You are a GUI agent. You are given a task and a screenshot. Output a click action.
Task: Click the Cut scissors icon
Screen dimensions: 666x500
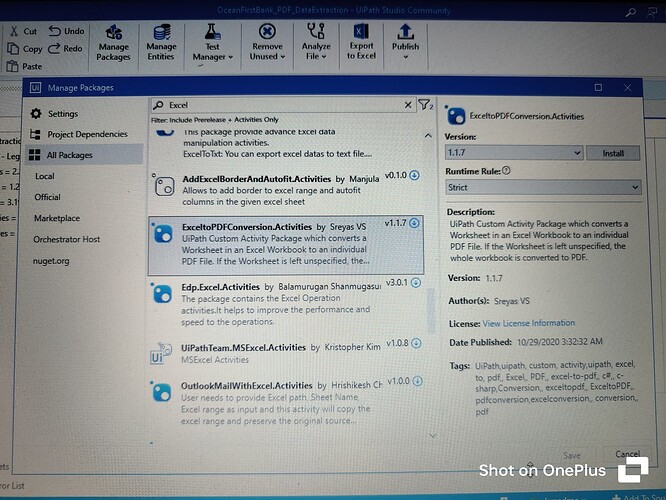pos(14,31)
